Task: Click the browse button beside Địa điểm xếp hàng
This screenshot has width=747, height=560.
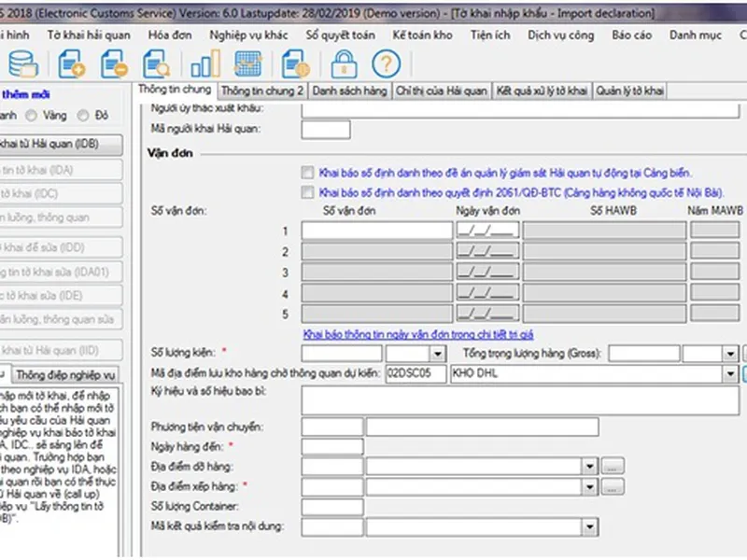Action: [612, 486]
